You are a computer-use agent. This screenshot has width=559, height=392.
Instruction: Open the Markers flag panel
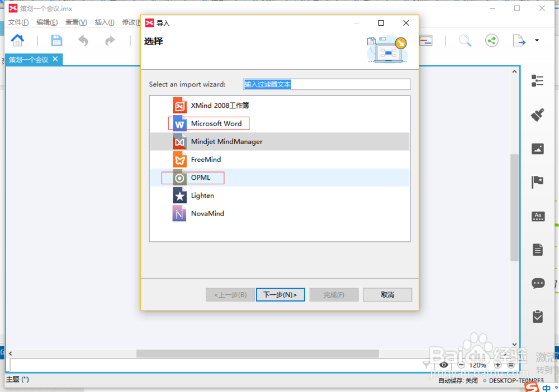click(537, 182)
